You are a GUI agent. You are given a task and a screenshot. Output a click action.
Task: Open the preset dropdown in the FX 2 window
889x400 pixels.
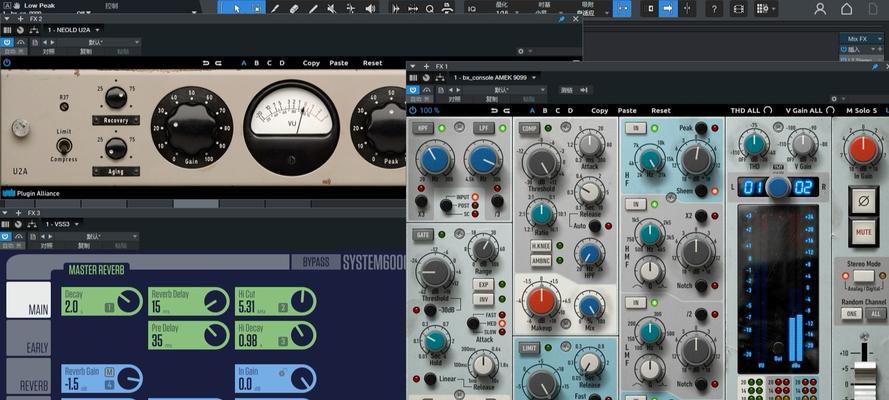point(99,42)
